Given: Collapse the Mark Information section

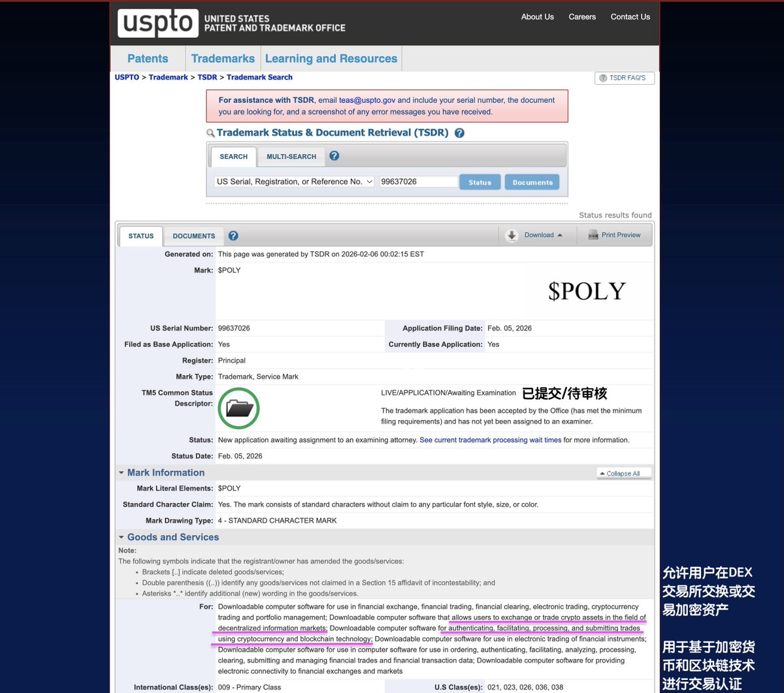Looking at the screenshot, I should (122, 473).
